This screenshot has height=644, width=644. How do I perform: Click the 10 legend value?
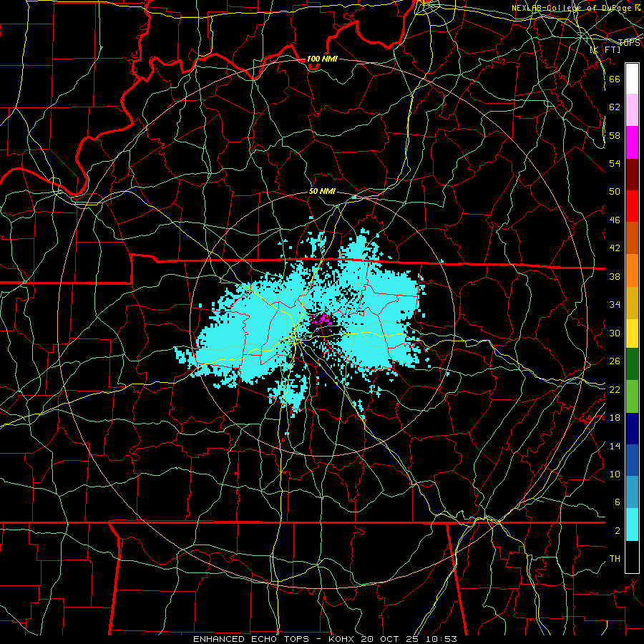615,474
